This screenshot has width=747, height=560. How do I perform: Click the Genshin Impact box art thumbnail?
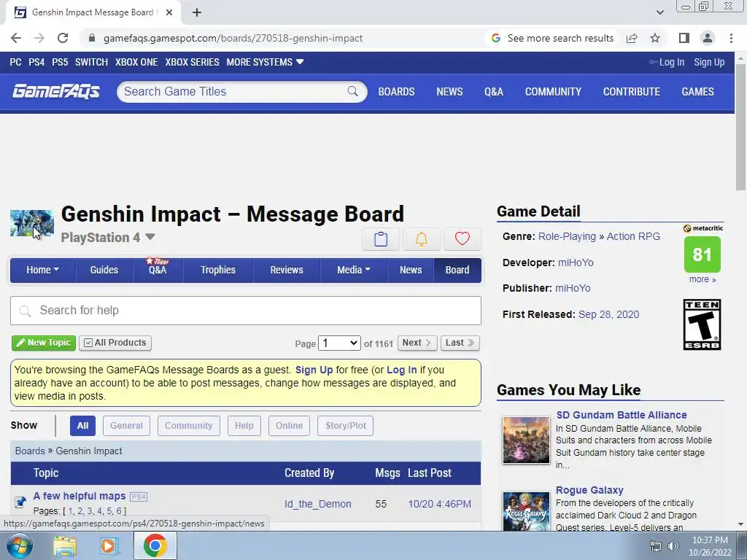32,223
